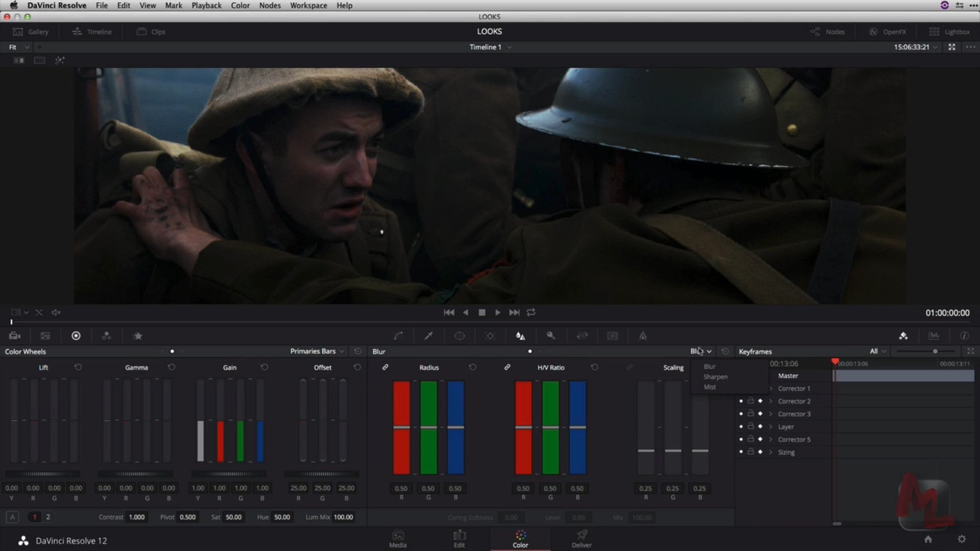The image size is (980, 551).
Task: Show the OpenFX panel
Action: click(x=888, y=32)
